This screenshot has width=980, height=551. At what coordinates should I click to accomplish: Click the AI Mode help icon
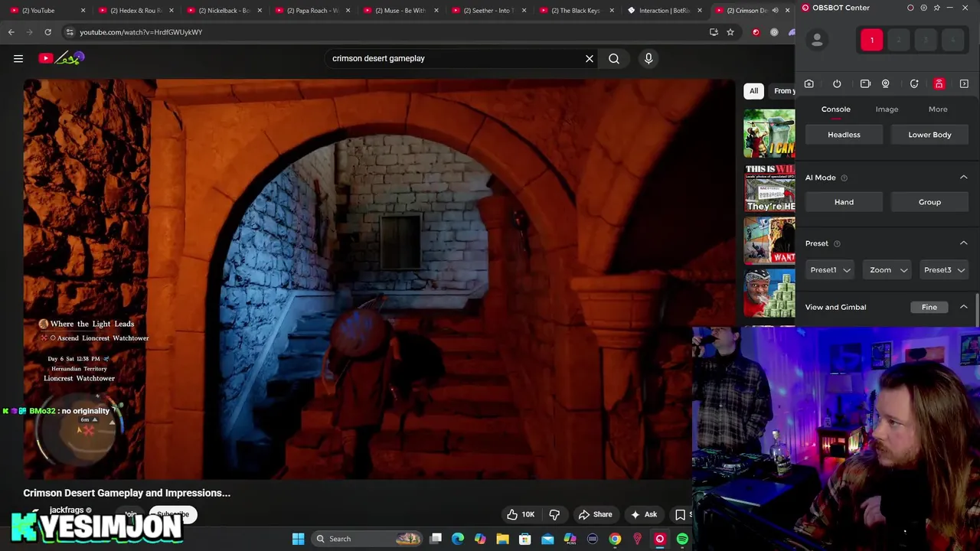pos(844,178)
